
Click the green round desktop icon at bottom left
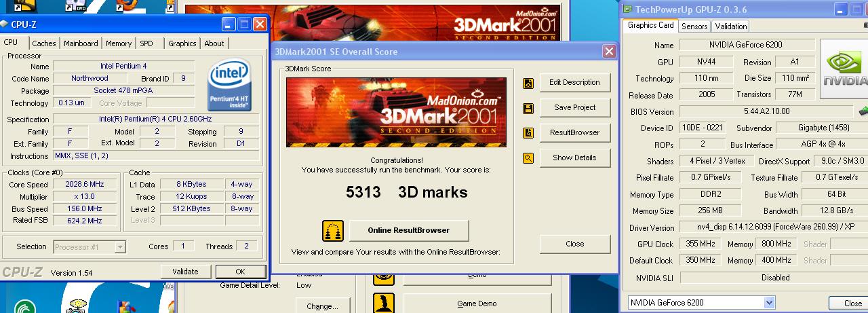26,306
